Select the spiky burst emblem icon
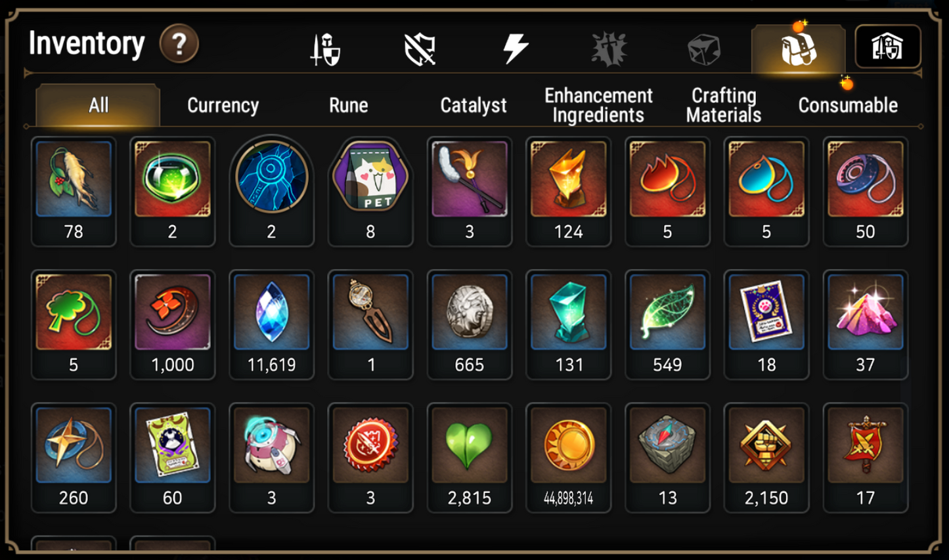Viewport: 949px width, 560px height. (x=609, y=49)
